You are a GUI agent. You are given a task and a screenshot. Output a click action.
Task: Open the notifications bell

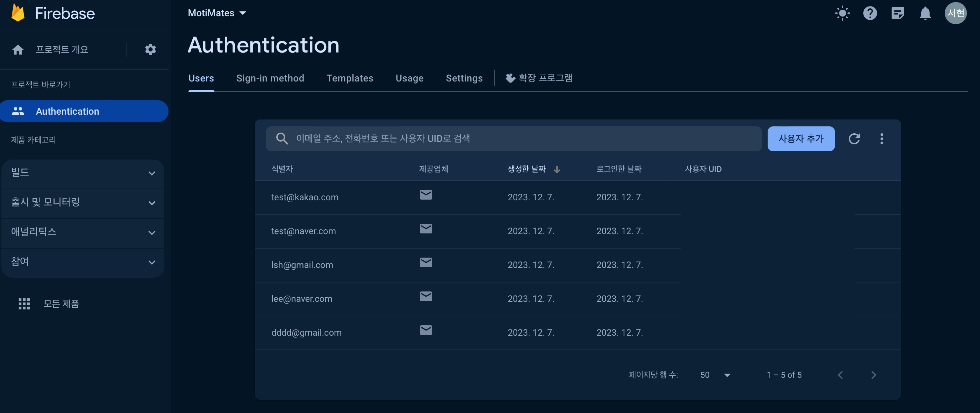(x=925, y=13)
